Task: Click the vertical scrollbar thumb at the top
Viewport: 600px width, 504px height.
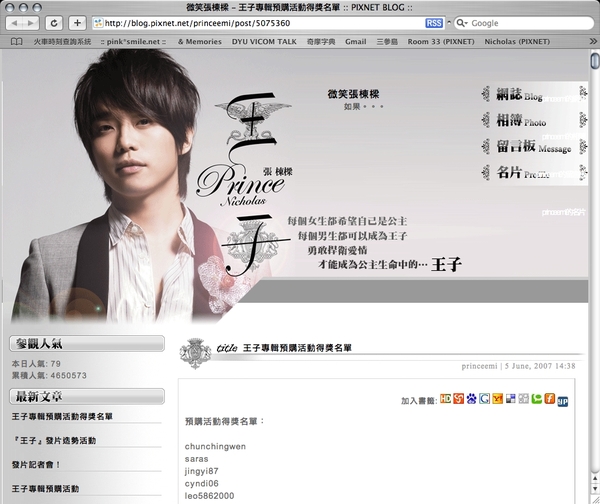Action: [x=595, y=61]
